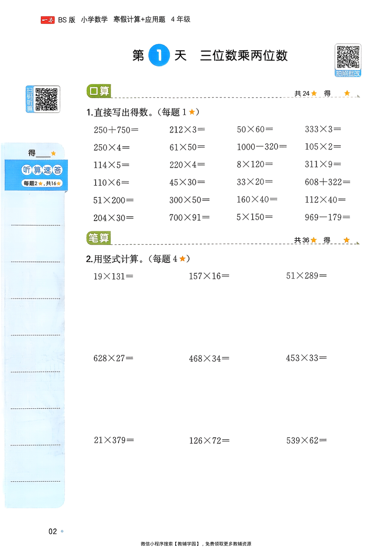Click the problem 110×6=
This screenshot has height=554, width=392.
(111, 182)
